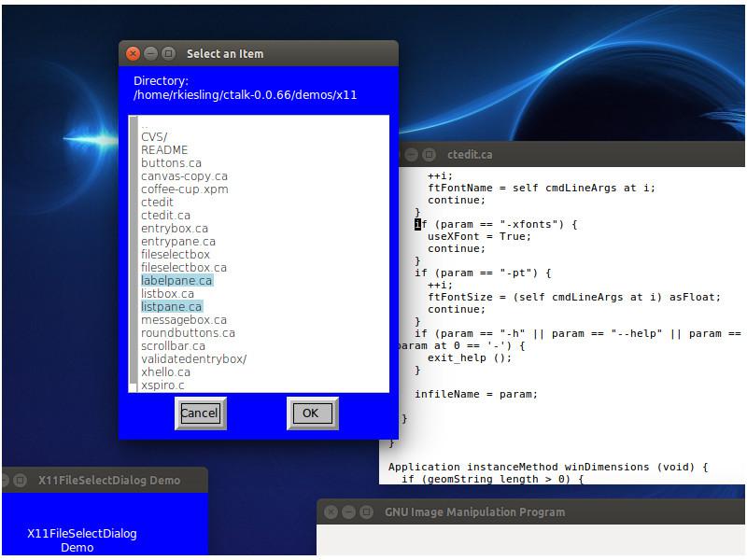This screenshot has width=747, height=560.
Task: Maximize the GNU Image Manipulation Program window
Action: 368,511
